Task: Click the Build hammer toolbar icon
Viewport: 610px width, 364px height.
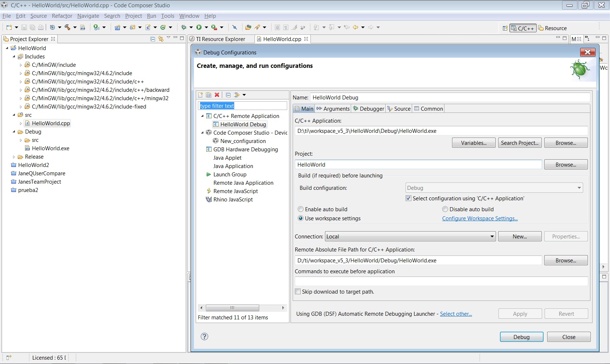Action: click(68, 27)
